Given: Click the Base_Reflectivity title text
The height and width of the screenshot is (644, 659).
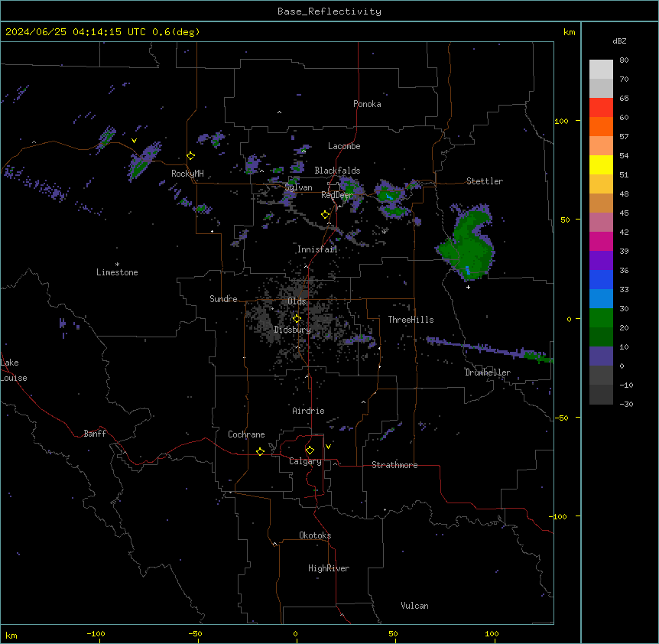Looking at the screenshot, I should [329, 11].
